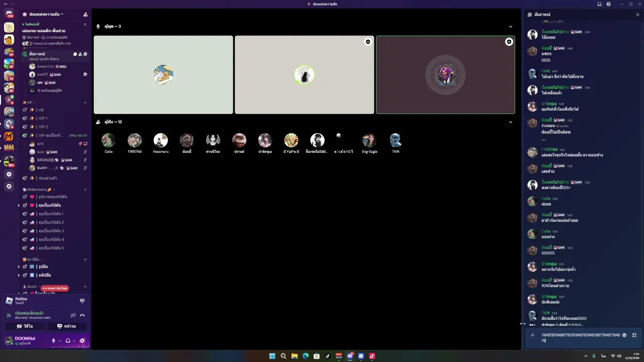The width and height of the screenshot is (644, 362).
Task: Close the สัมภาษณ์ chat panel
Action: click(x=637, y=15)
